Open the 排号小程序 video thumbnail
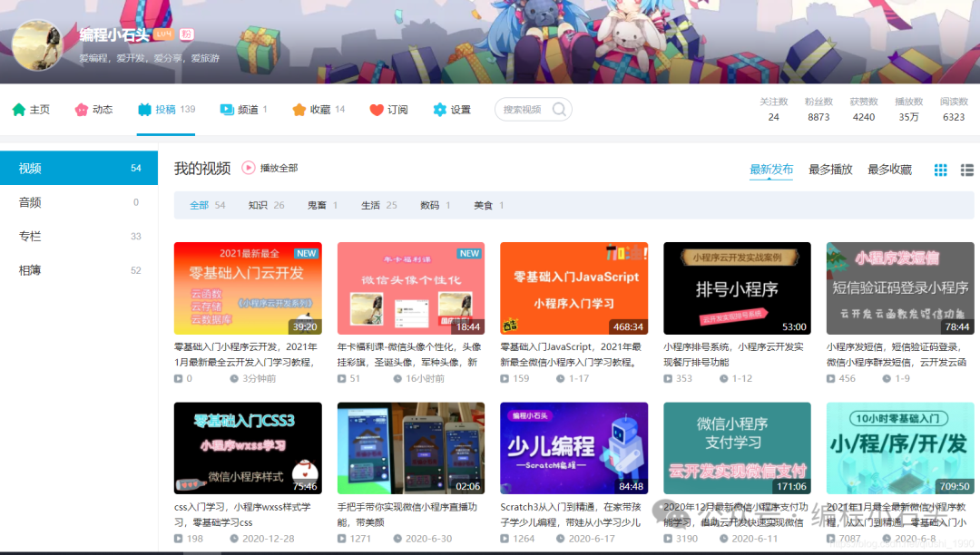The height and width of the screenshot is (555, 980). (x=737, y=288)
